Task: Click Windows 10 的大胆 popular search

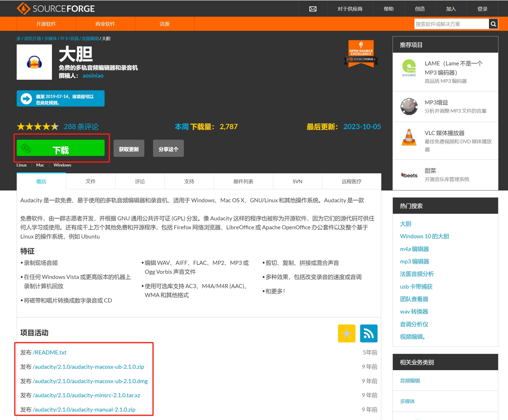Action: pyautogui.click(x=424, y=236)
